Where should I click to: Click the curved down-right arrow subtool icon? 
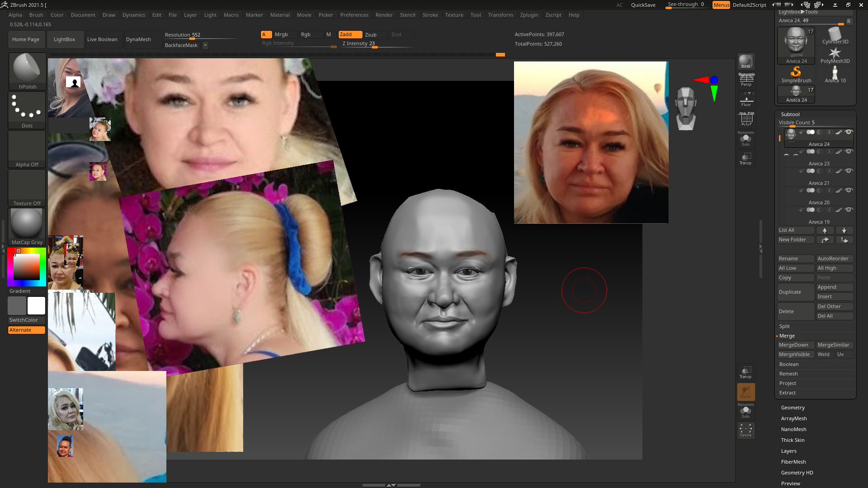click(x=844, y=240)
